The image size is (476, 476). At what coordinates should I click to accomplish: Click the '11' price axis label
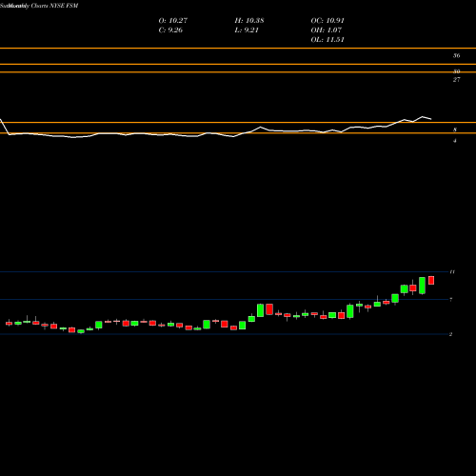(x=452, y=272)
